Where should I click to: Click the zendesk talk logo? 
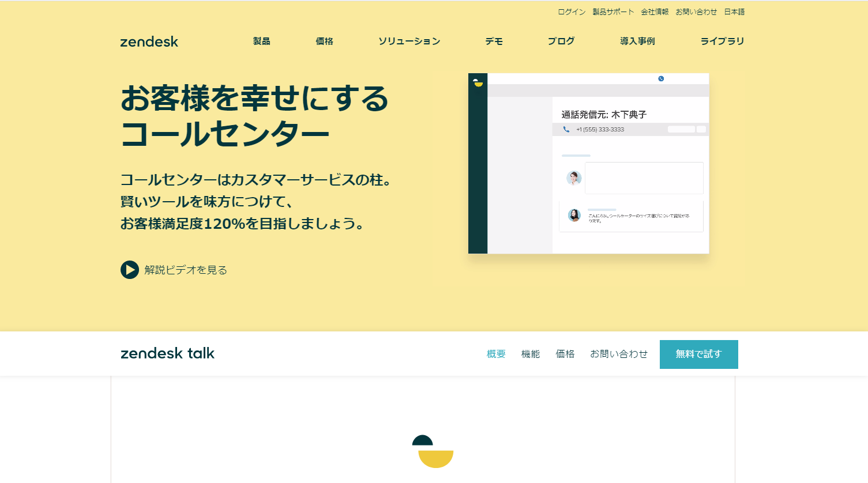click(x=167, y=353)
